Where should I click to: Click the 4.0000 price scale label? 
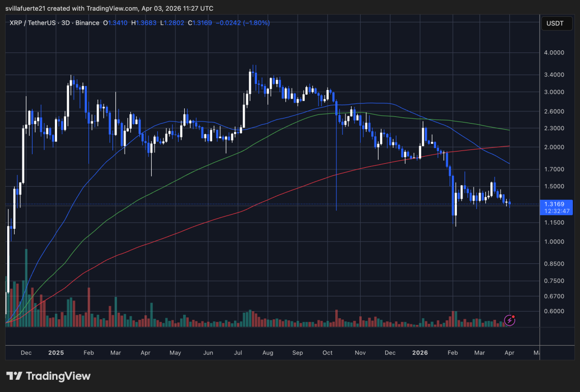[x=554, y=52]
